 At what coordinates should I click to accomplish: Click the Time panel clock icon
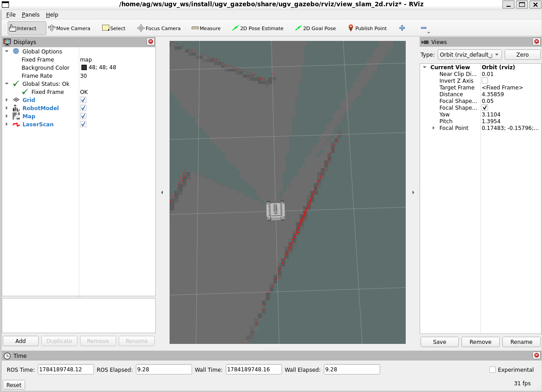7,356
